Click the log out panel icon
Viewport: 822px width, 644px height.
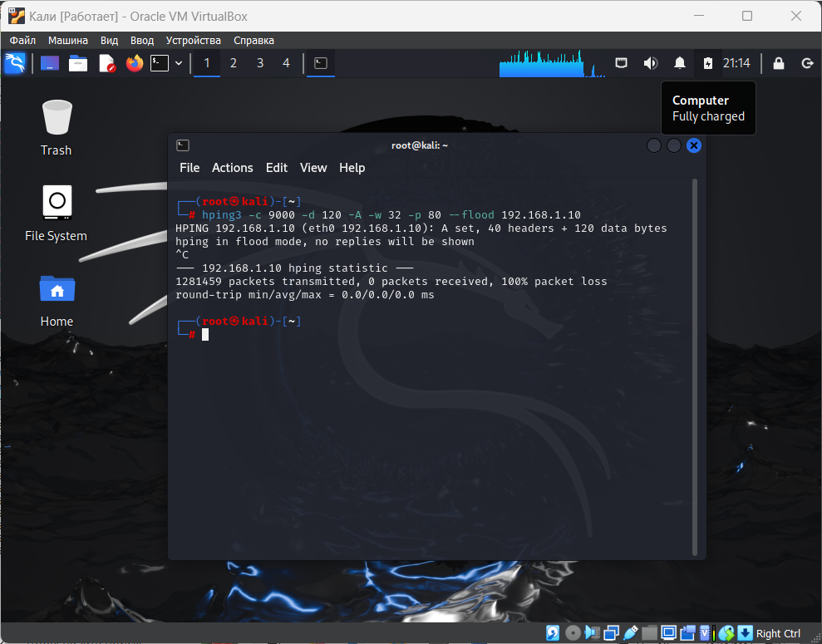(807, 63)
